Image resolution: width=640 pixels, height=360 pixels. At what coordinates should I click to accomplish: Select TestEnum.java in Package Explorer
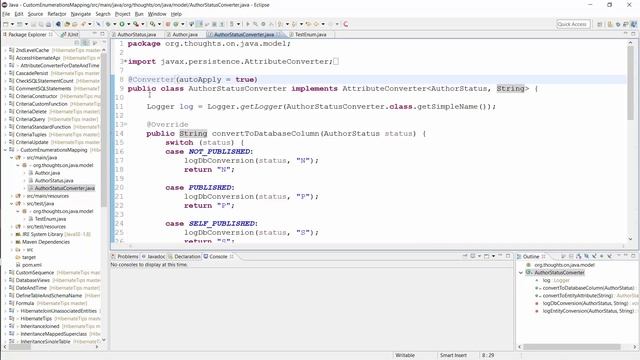point(50,219)
